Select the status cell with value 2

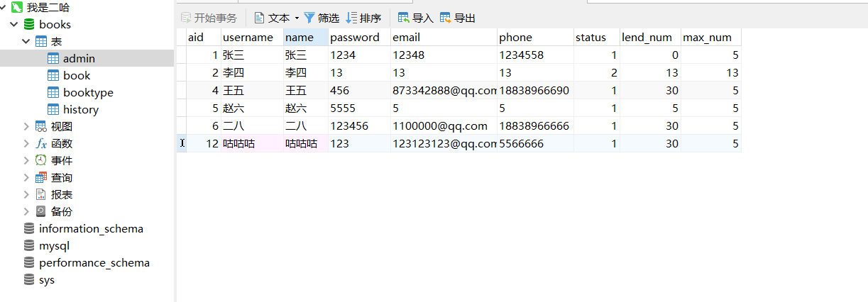coord(597,73)
